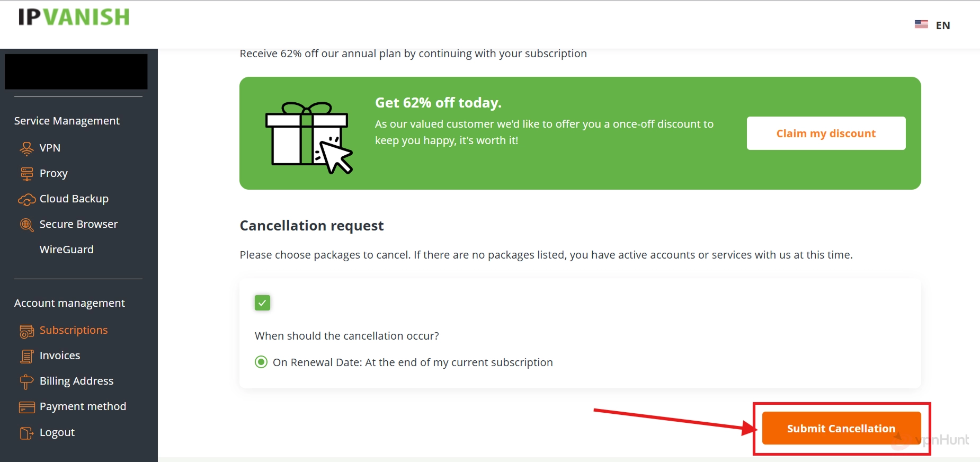Screen dimensions: 980x462
Task: Open the EN language selector
Action: (942, 25)
